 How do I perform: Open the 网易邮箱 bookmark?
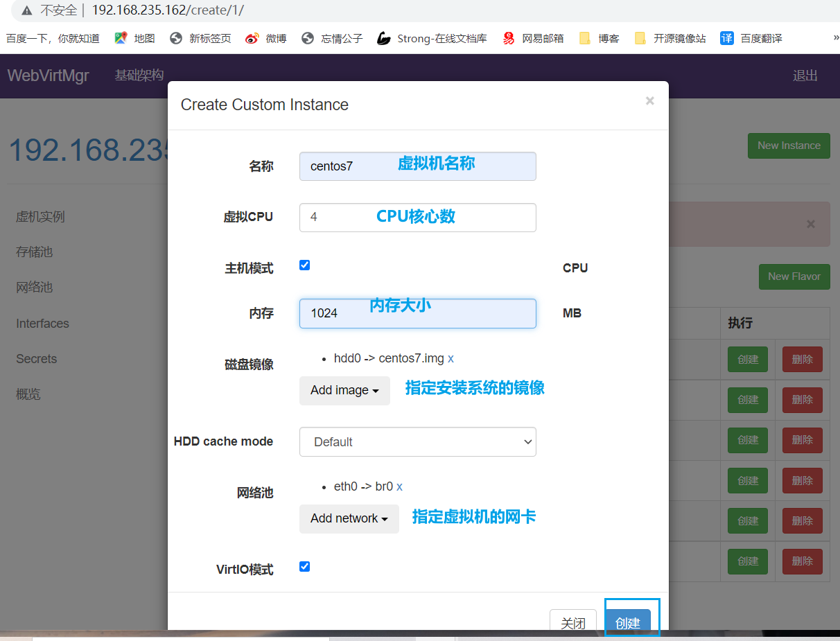coord(533,38)
